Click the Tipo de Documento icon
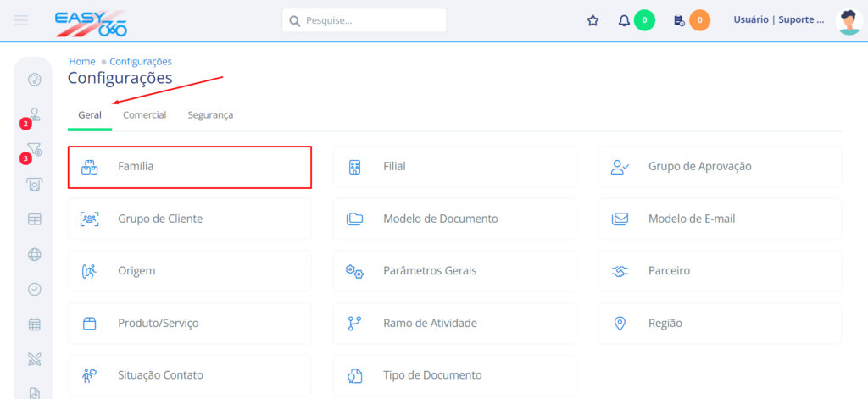This screenshot has width=868, height=399. (354, 375)
